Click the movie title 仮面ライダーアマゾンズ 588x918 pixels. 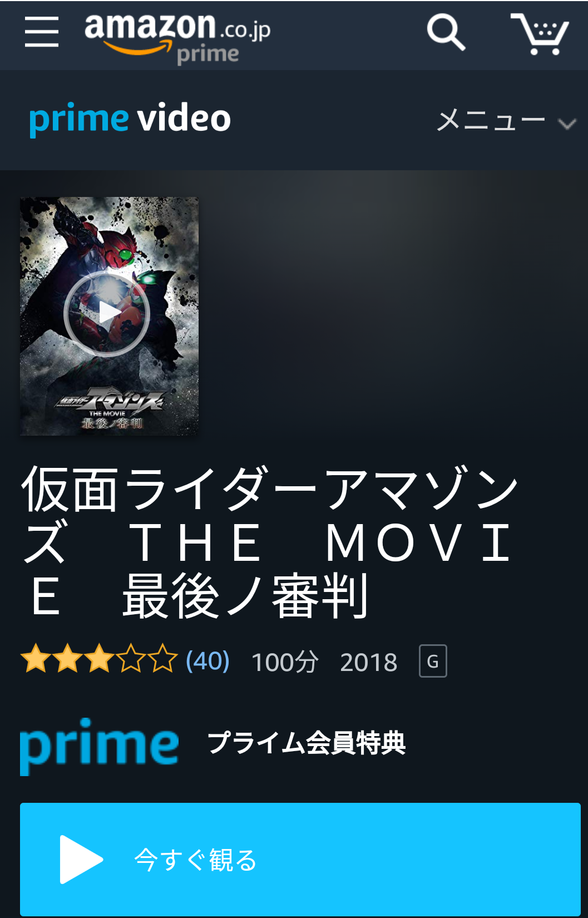(x=270, y=542)
